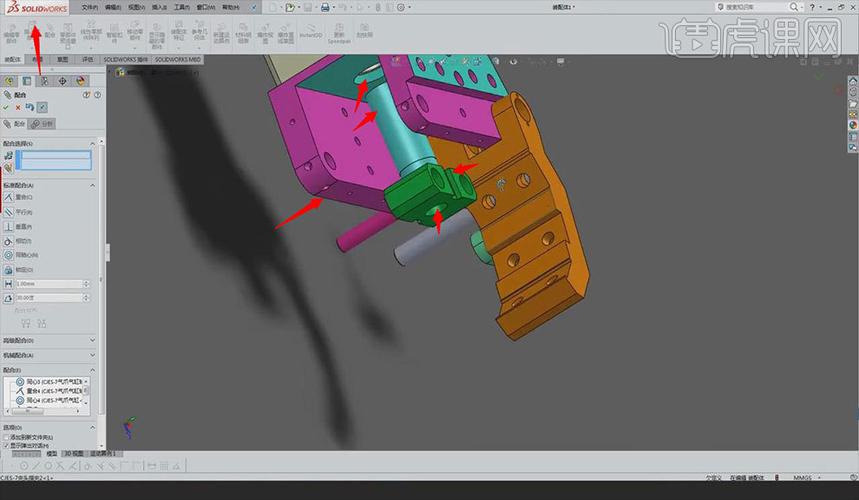Expand the Advanced Mates (高级配合) section
This screenshot has height=500, width=859.
(x=48, y=340)
